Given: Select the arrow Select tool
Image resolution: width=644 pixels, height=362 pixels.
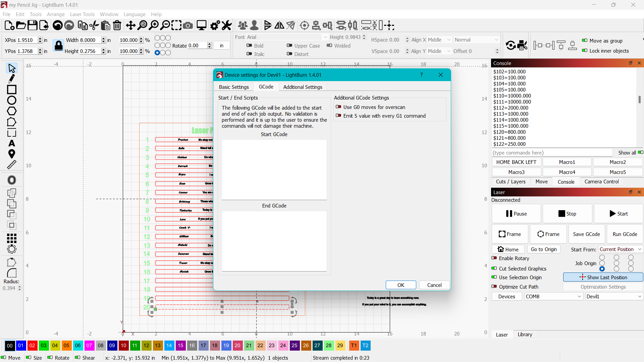Looking at the screenshot, I should [12, 68].
